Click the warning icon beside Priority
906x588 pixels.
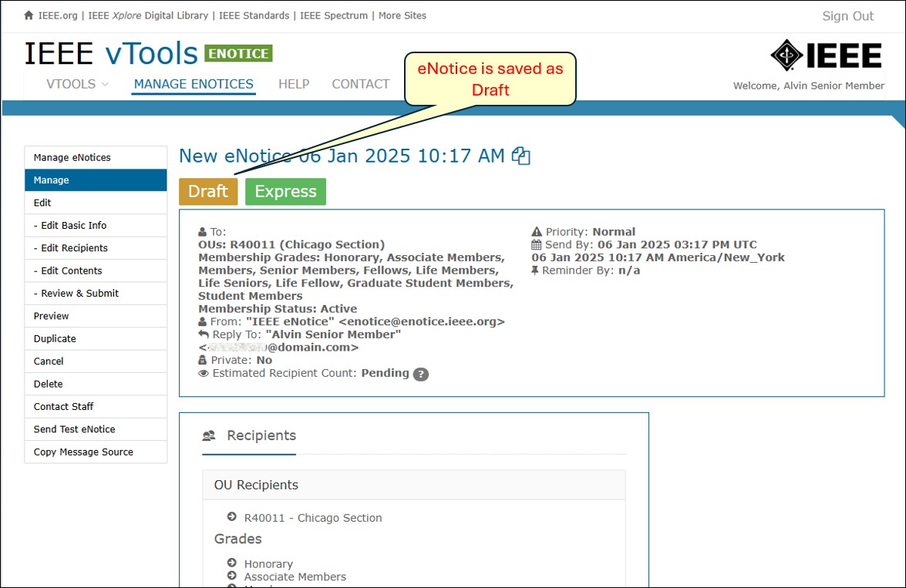pyautogui.click(x=537, y=232)
